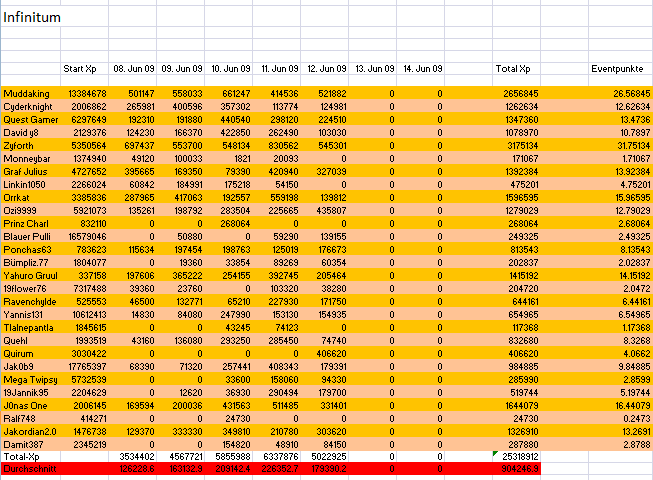The width and height of the screenshot is (653, 480).
Task: Click Zyforth's 11. Jun value 830562
Action: (x=283, y=146)
